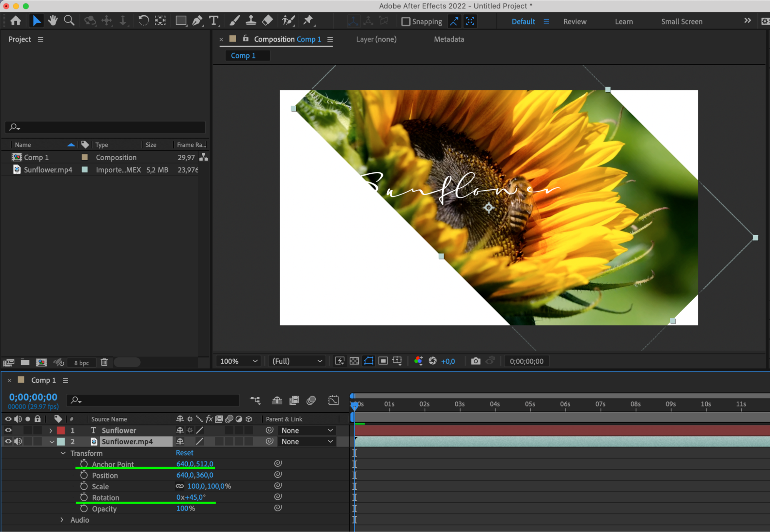Viewport: 770px width, 532px height.
Task: Expand the Audio property group
Action: (62, 520)
